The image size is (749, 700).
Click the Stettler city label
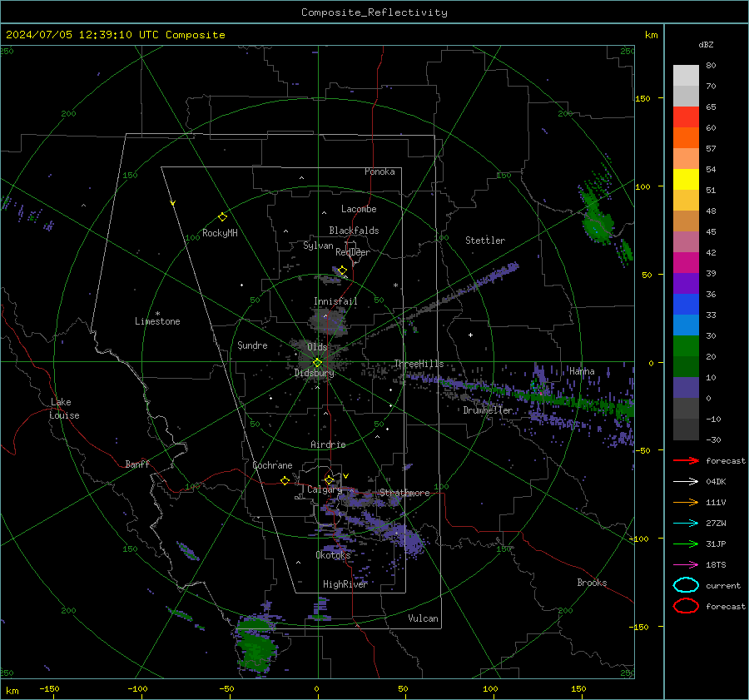coord(485,241)
